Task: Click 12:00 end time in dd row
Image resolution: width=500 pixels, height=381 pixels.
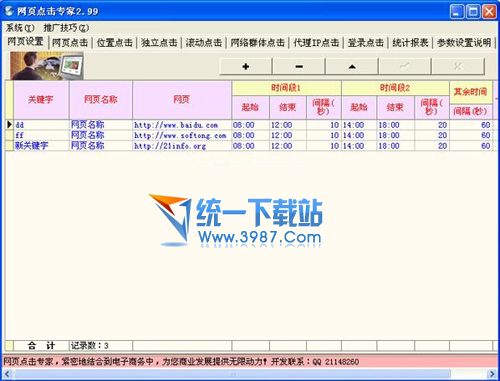Action: click(x=288, y=125)
